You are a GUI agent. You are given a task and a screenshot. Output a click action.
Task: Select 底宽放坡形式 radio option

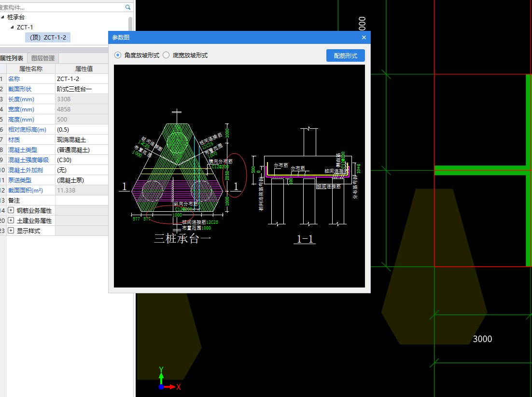coord(166,55)
